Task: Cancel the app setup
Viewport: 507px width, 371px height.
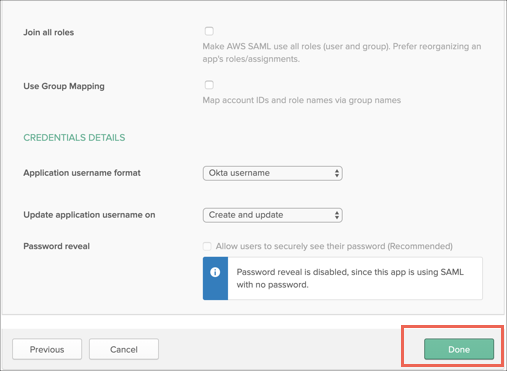Action: [124, 349]
